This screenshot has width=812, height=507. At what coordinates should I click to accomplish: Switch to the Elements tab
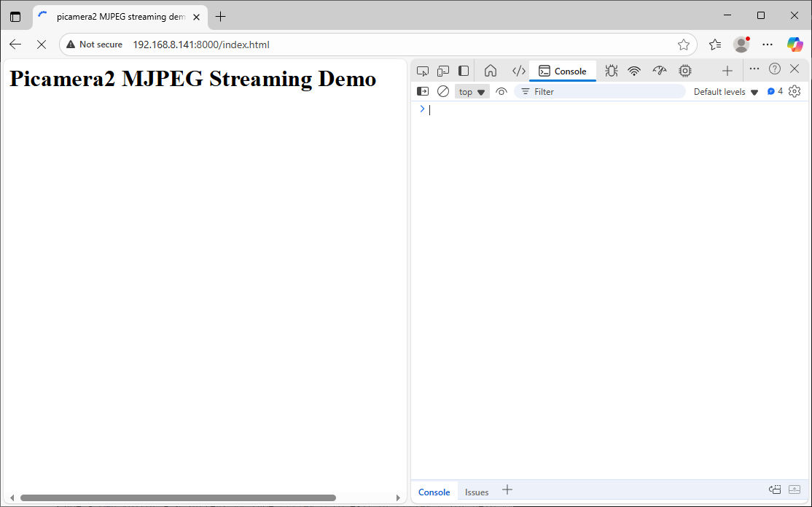point(518,71)
